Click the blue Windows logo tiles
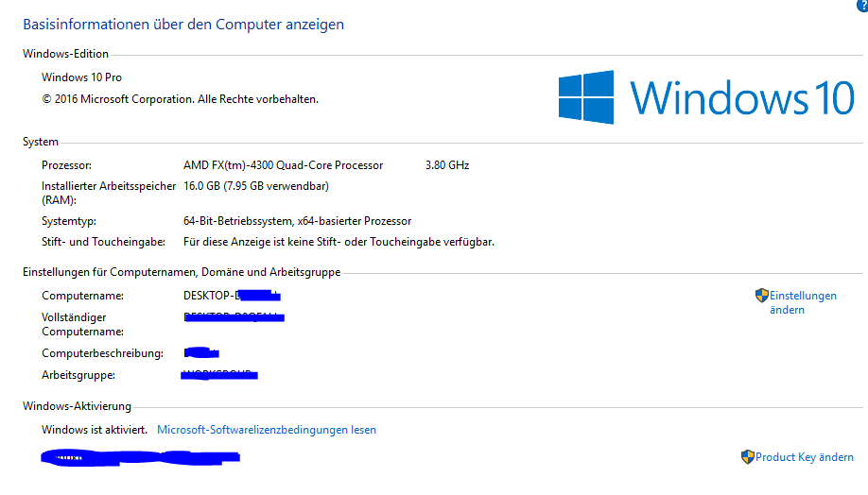Viewport: 868px width, 495px height. [x=585, y=97]
